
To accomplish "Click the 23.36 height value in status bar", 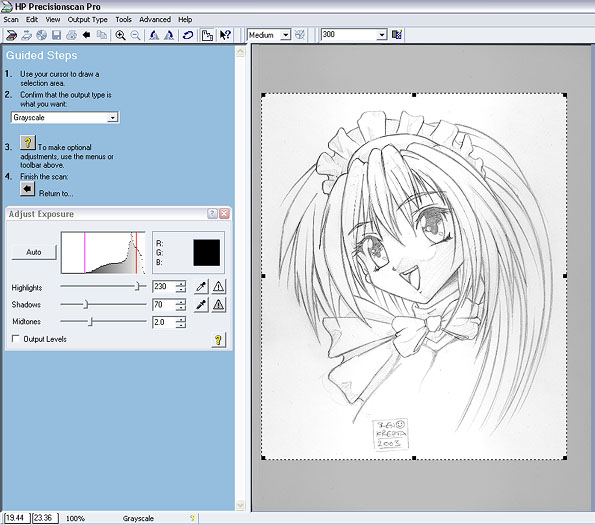I will (45, 518).
